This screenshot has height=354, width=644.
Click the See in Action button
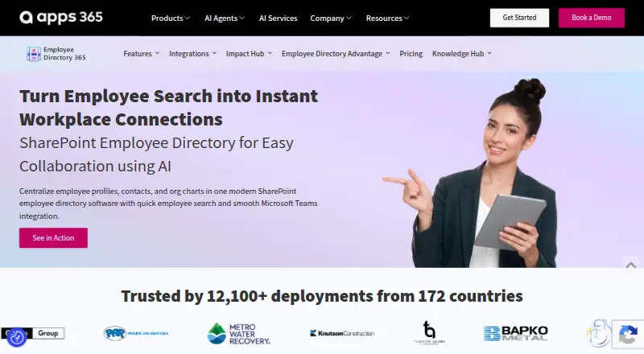[x=53, y=238]
